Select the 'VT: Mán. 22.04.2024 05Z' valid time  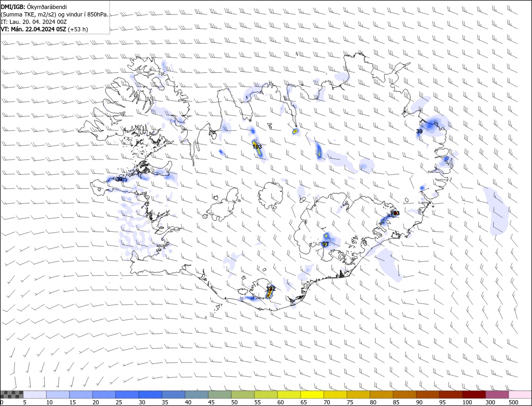point(34,29)
